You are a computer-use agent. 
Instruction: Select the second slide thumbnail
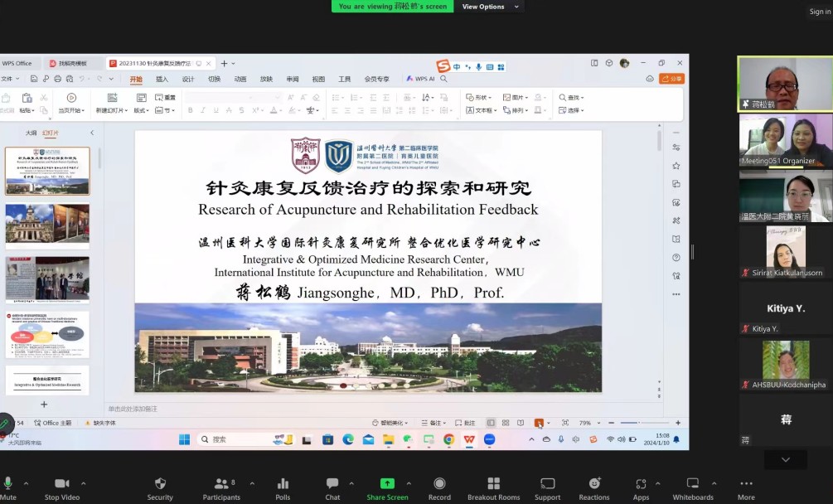pos(47,224)
